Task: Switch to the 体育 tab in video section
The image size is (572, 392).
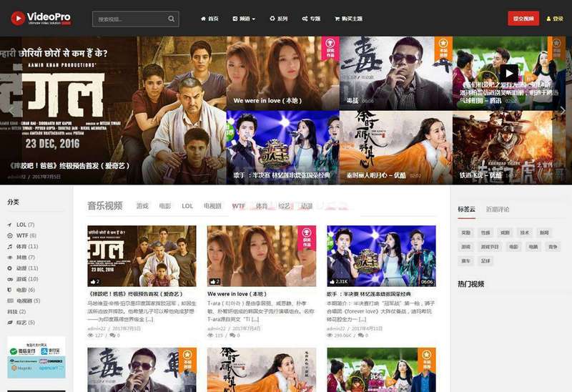Action: (262, 206)
